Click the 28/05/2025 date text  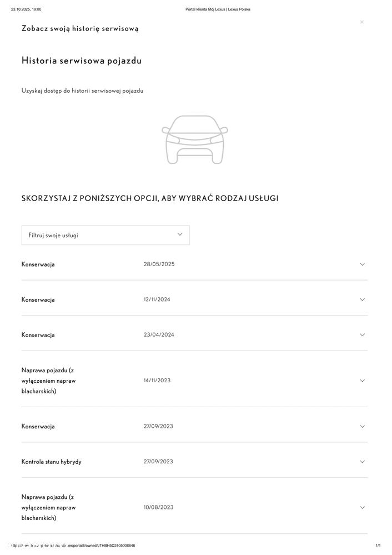click(x=159, y=264)
